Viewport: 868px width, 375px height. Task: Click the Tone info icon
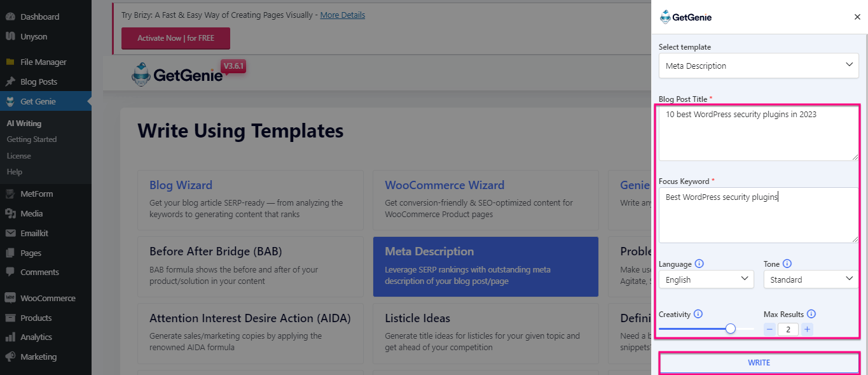click(x=787, y=264)
